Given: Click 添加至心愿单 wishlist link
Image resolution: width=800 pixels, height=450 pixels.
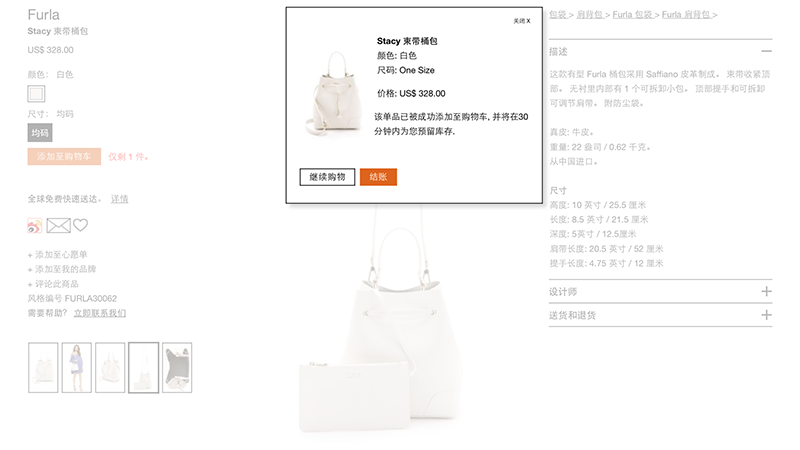Looking at the screenshot, I should (x=58, y=255).
